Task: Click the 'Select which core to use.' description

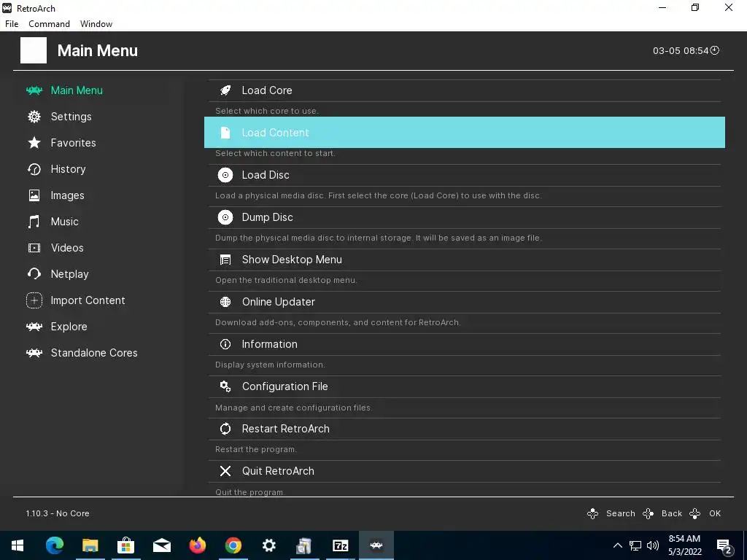Action: (267, 111)
